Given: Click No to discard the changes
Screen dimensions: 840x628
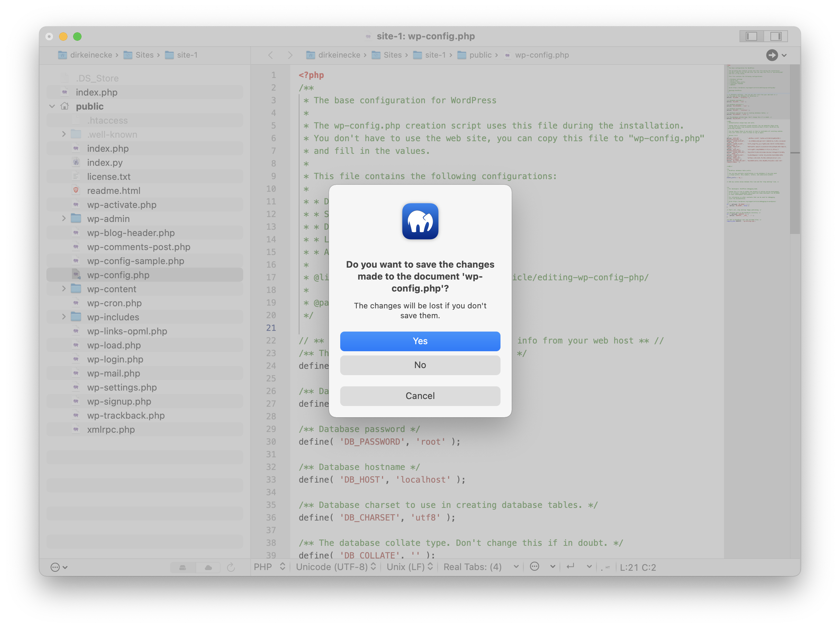Looking at the screenshot, I should (420, 365).
